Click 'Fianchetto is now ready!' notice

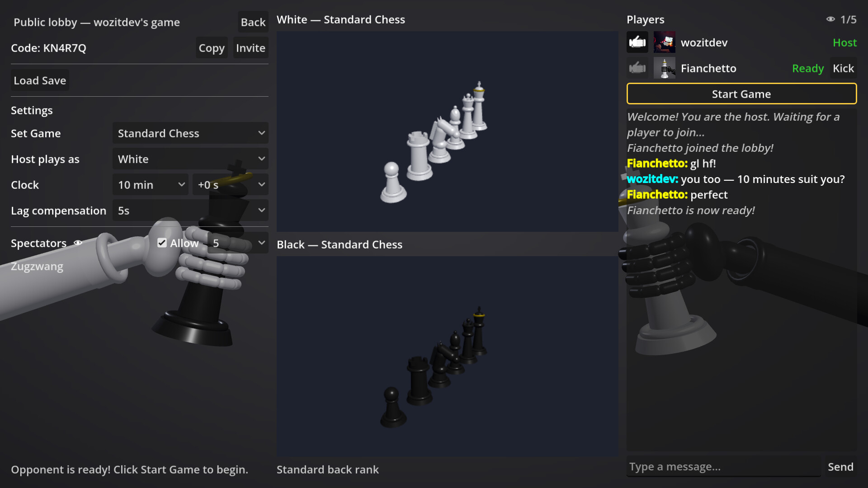pyautogui.click(x=691, y=211)
